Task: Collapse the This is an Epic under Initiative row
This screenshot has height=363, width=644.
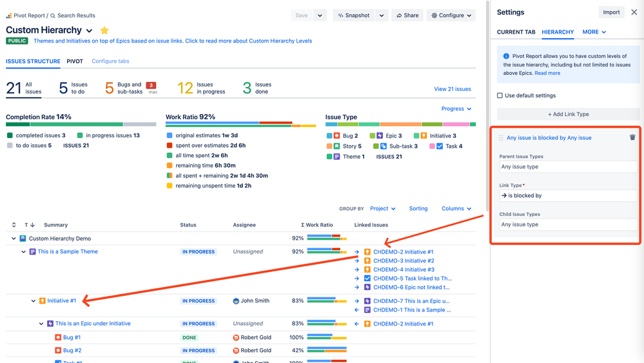Action: 41,324
